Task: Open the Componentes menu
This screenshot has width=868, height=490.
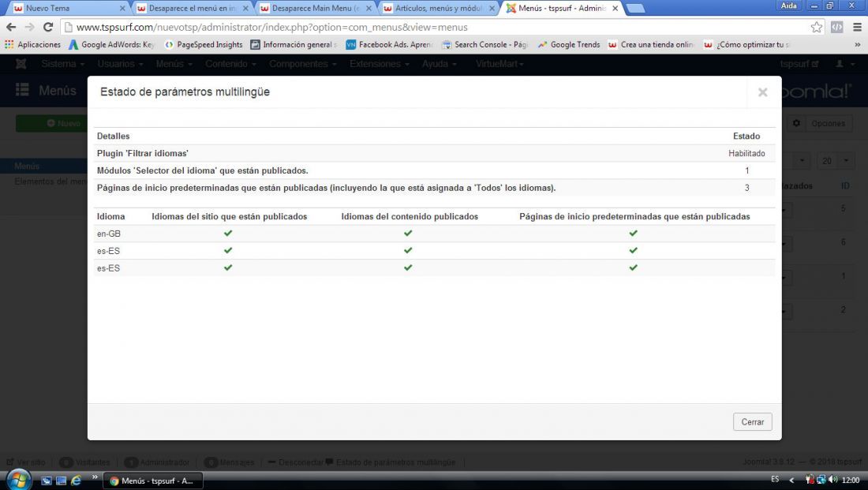Action: 303,64
